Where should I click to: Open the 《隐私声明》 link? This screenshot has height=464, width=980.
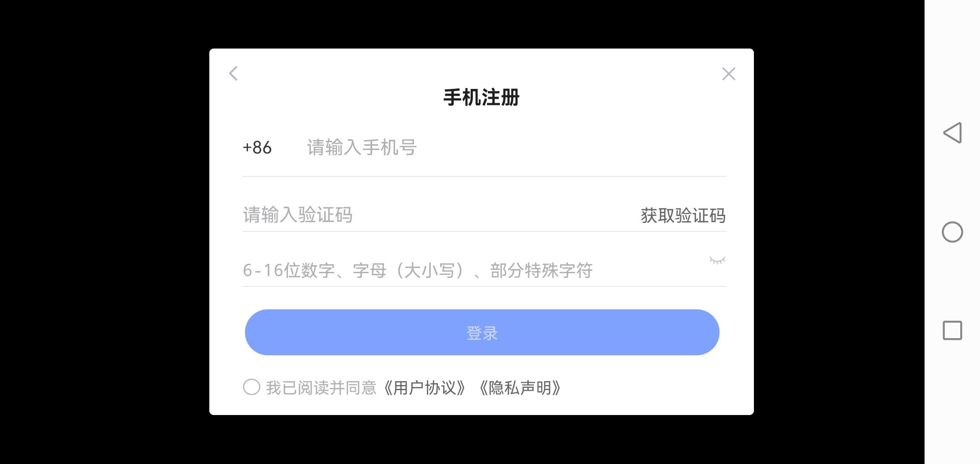coord(520,388)
